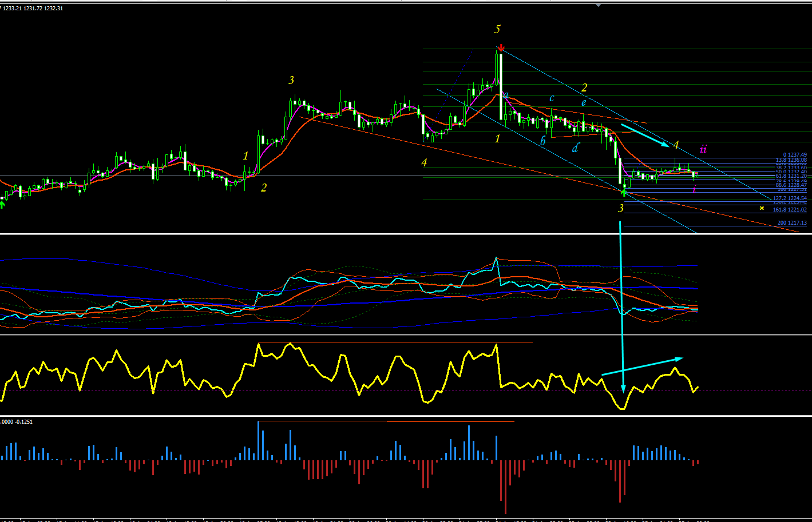The image size is (812, 522).
Task: Click the Fibonacci level labeled 127.2 1224.54
Action: pyautogui.click(x=790, y=198)
